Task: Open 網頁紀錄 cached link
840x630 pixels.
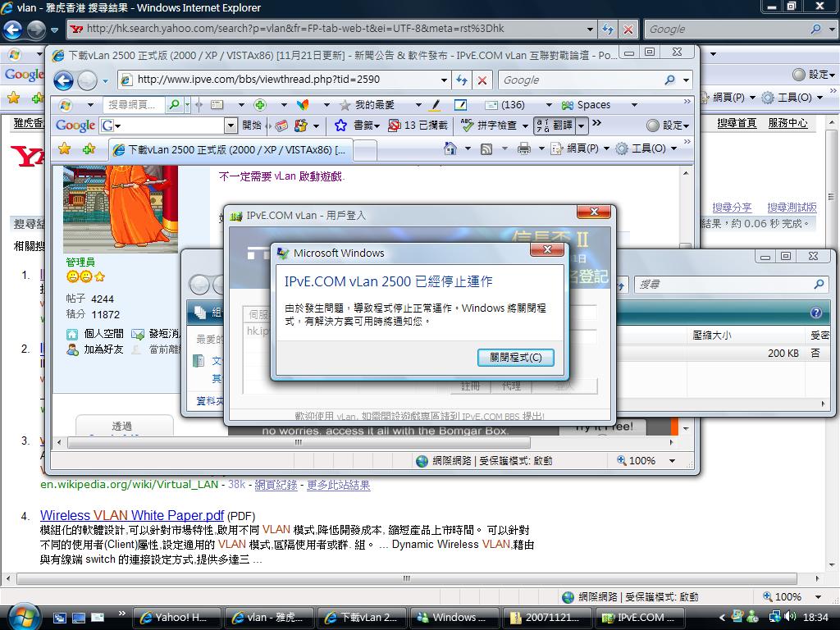Action: tap(276, 485)
